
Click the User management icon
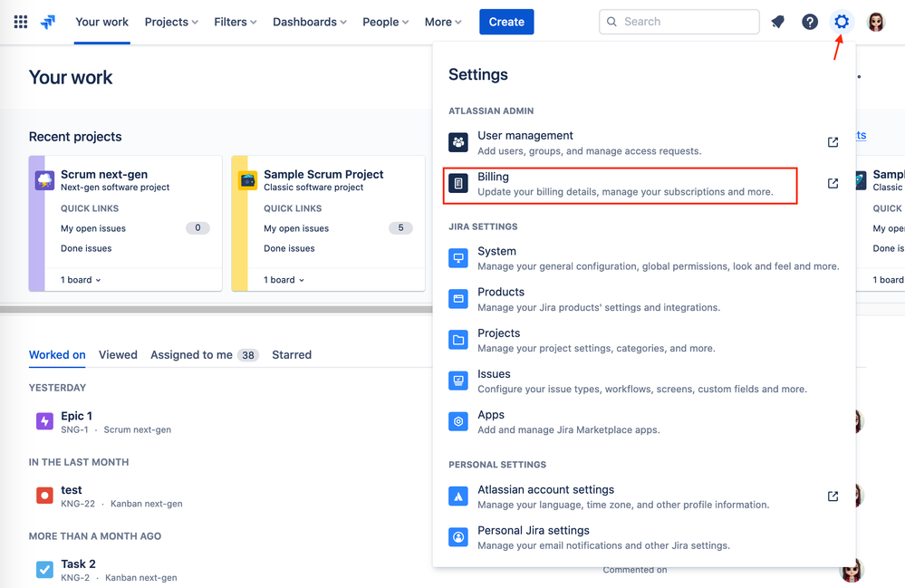coord(458,142)
